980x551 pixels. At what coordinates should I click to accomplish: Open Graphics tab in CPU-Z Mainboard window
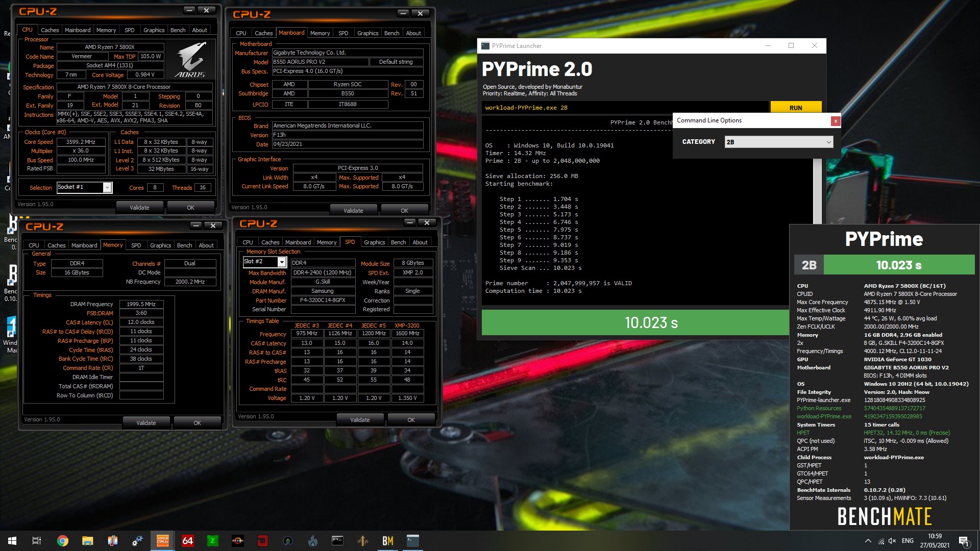tap(367, 33)
